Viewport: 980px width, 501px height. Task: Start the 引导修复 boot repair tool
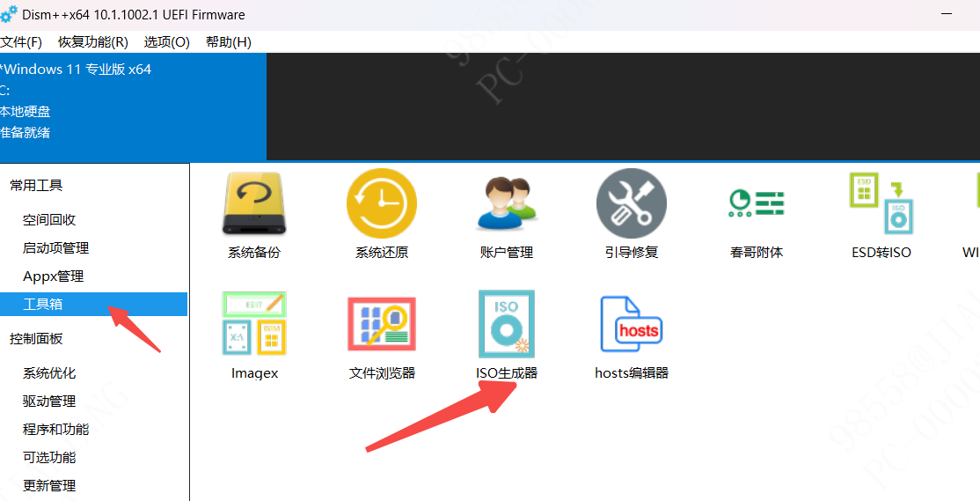(x=632, y=203)
